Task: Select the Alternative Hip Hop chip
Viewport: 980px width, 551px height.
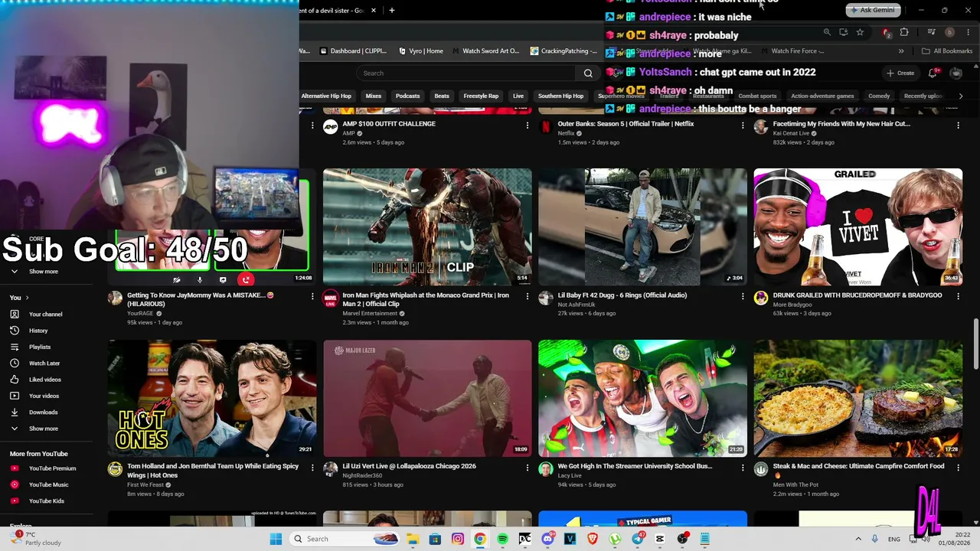Action: point(326,96)
